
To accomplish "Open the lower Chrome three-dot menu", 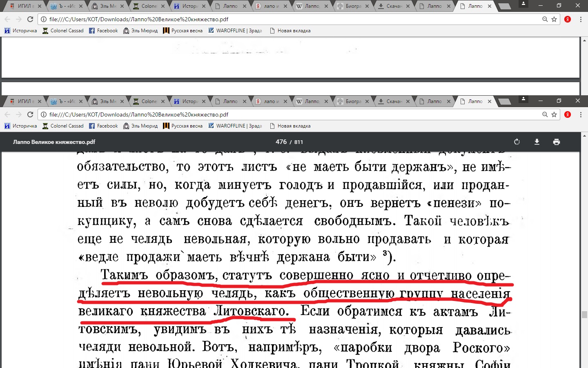I will [x=581, y=114].
